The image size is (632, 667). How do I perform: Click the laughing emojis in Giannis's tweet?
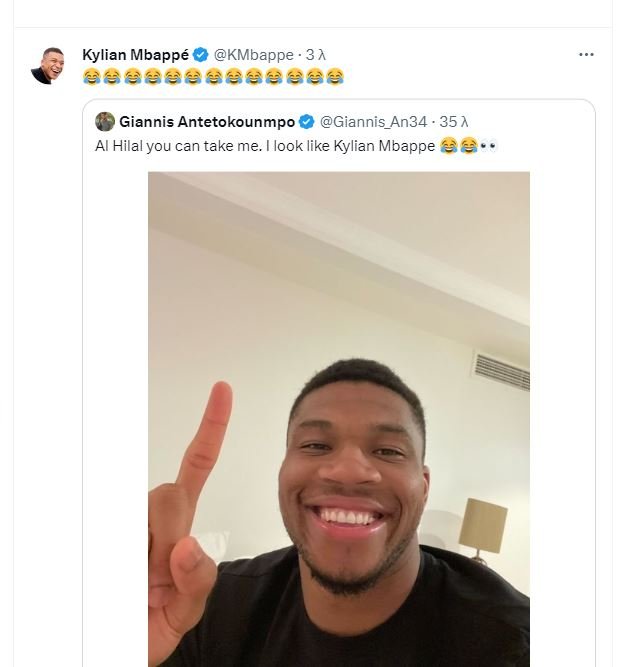tap(458, 146)
